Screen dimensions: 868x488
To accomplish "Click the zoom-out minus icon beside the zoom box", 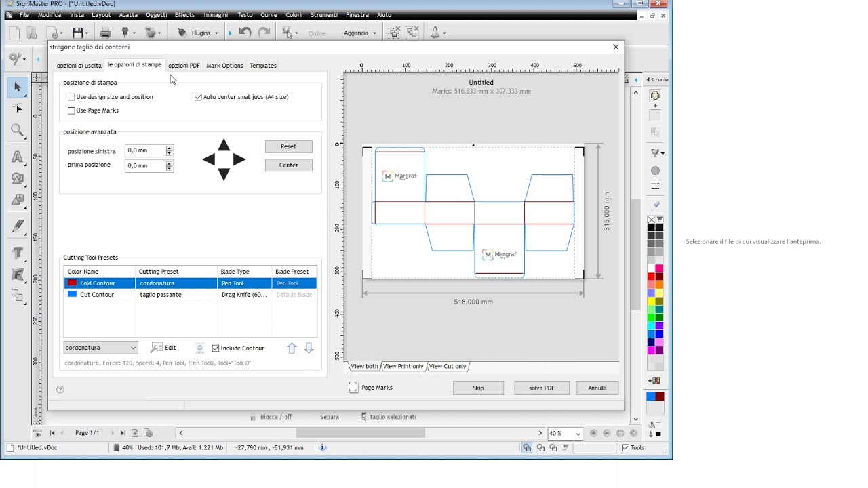I will tap(607, 433).
